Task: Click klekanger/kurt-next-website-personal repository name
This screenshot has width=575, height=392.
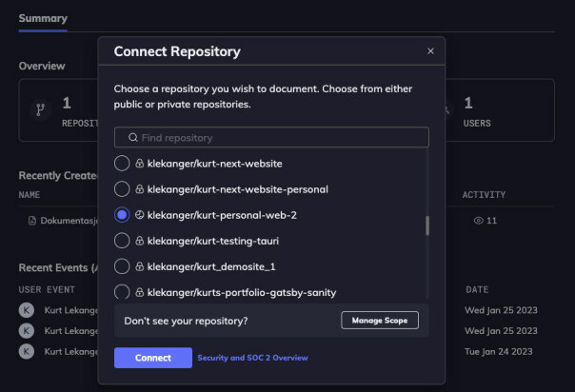Action: point(238,189)
